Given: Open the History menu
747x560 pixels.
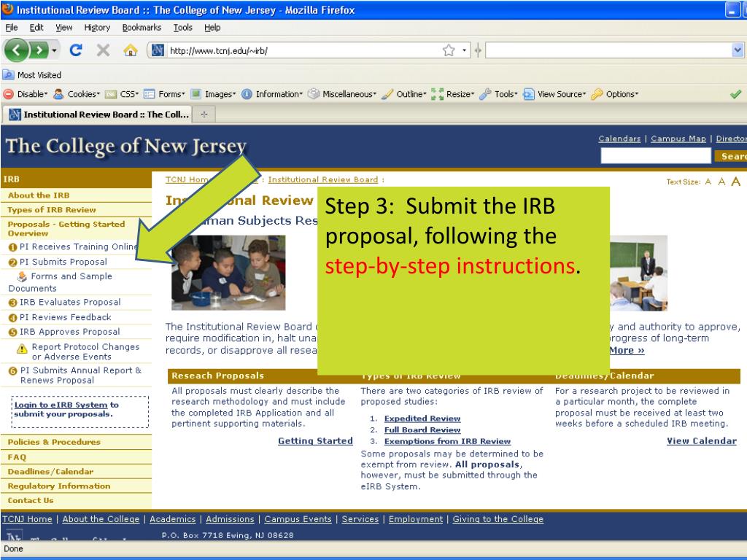Looking at the screenshot, I should pos(97,28).
